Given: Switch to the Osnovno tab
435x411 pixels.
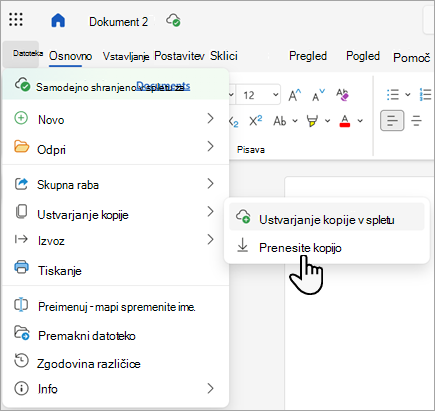Looking at the screenshot, I should [x=70, y=56].
